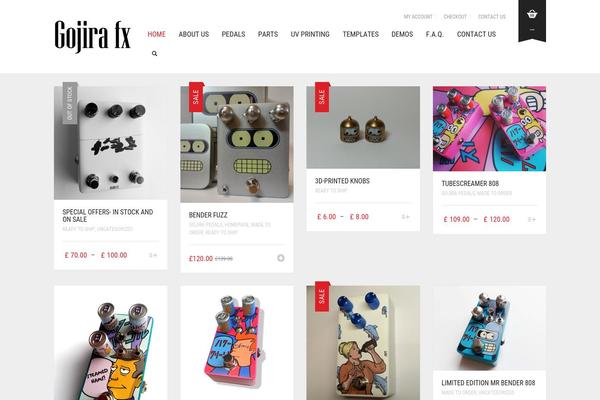Open the Templates menu item

360,34
